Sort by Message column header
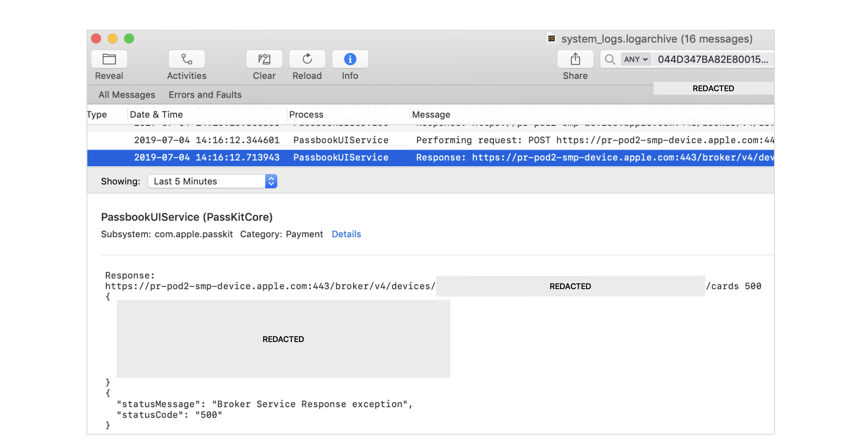Screen dimensions: 868x446 (431, 114)
